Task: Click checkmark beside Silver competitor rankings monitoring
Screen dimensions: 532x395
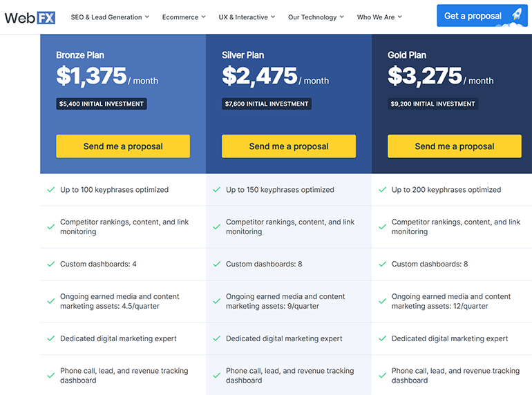Action: (216, 227)
